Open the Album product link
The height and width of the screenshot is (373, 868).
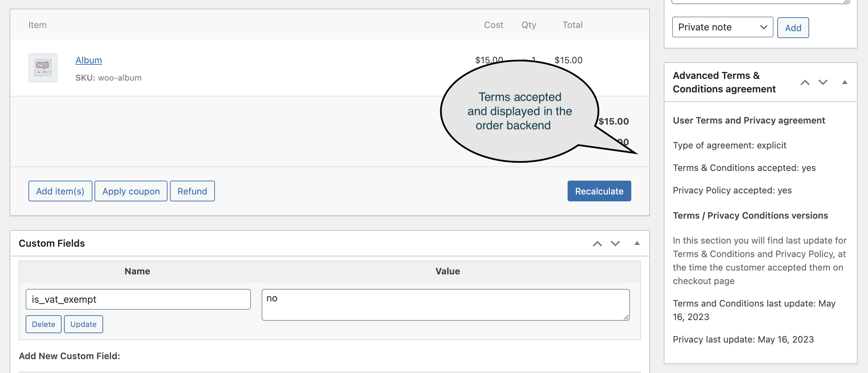(89, 60)
